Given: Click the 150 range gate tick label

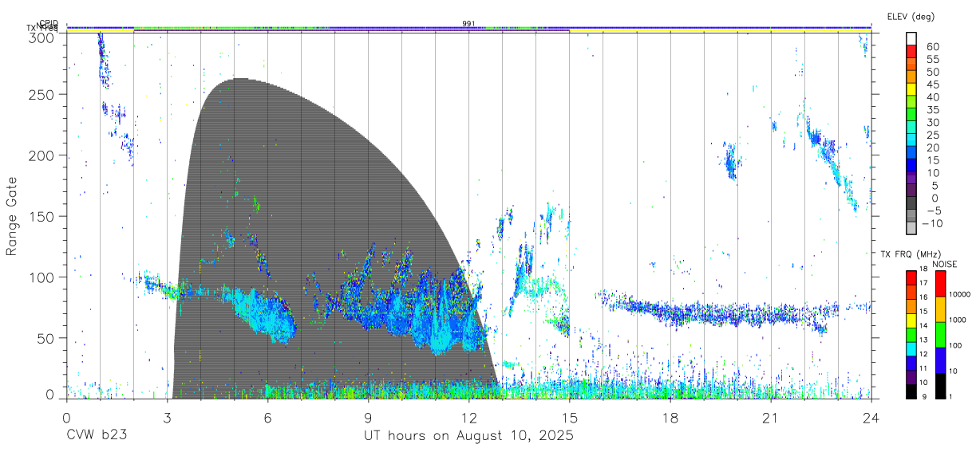Looking at the screenshot, I should (x=42, y=216).
